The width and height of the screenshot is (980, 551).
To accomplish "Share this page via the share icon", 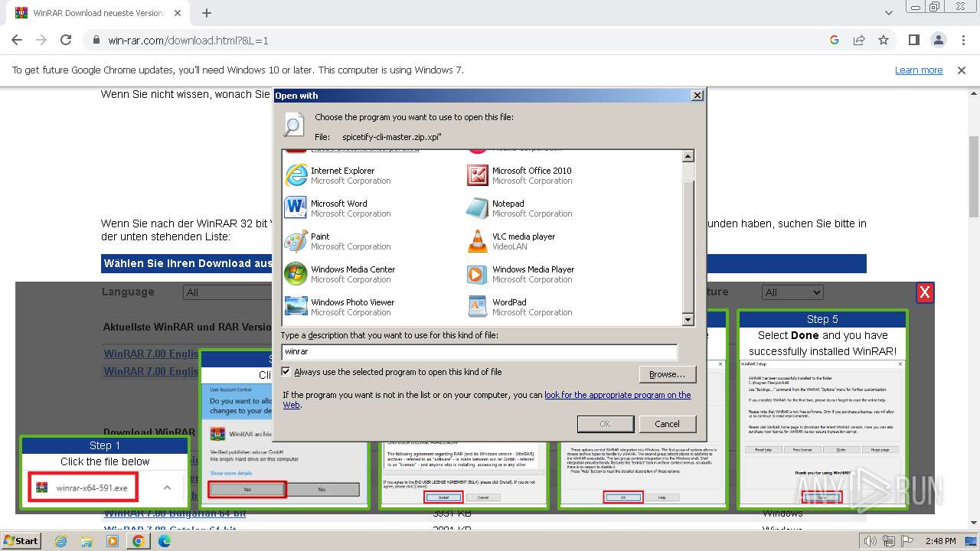I will 859,40.
